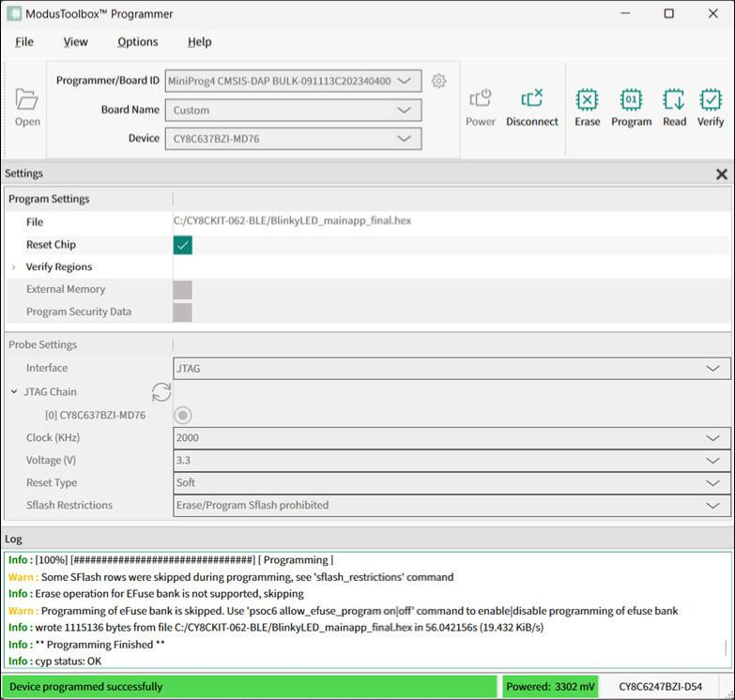Collapse the JTAG Chain node

click(14, 391)
